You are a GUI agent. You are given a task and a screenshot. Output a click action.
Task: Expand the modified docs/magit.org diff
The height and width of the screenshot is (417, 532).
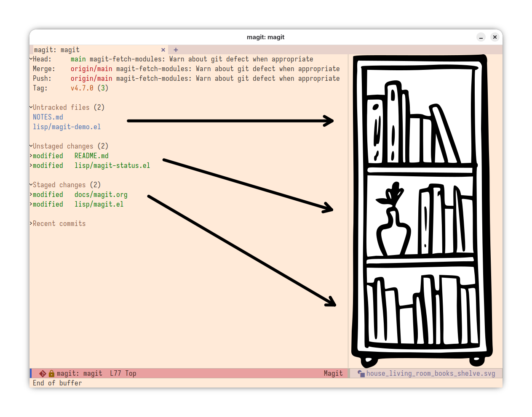(x=31, y=194)
